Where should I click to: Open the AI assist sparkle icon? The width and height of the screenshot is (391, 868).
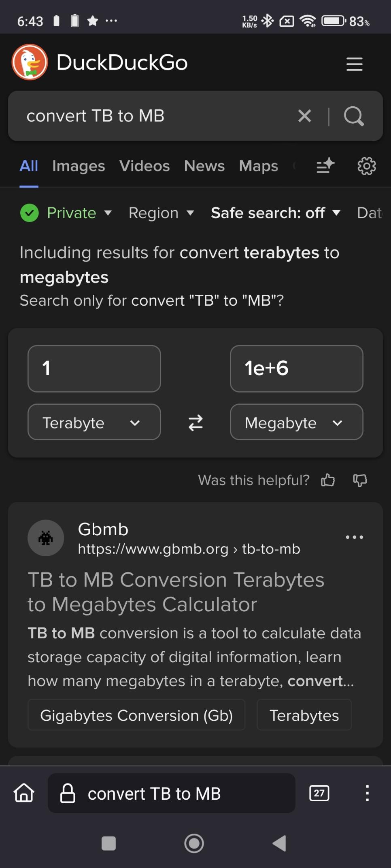coord(325,166)
